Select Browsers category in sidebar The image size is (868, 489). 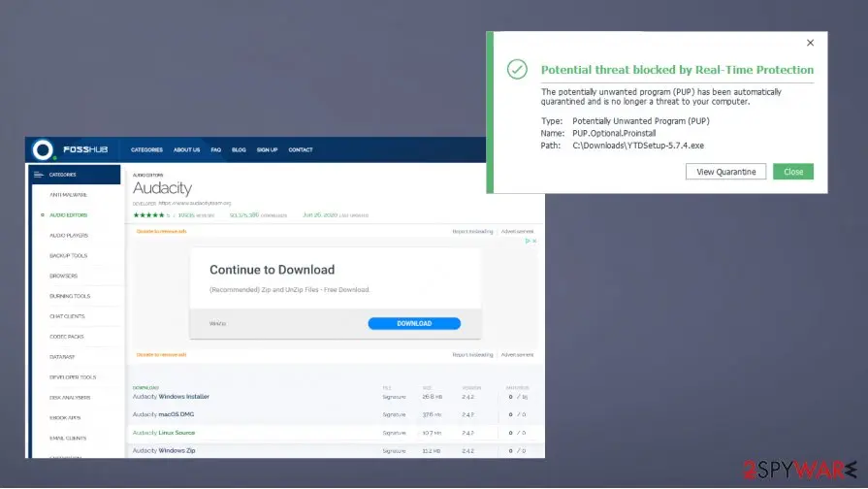[x=64, y=276]
